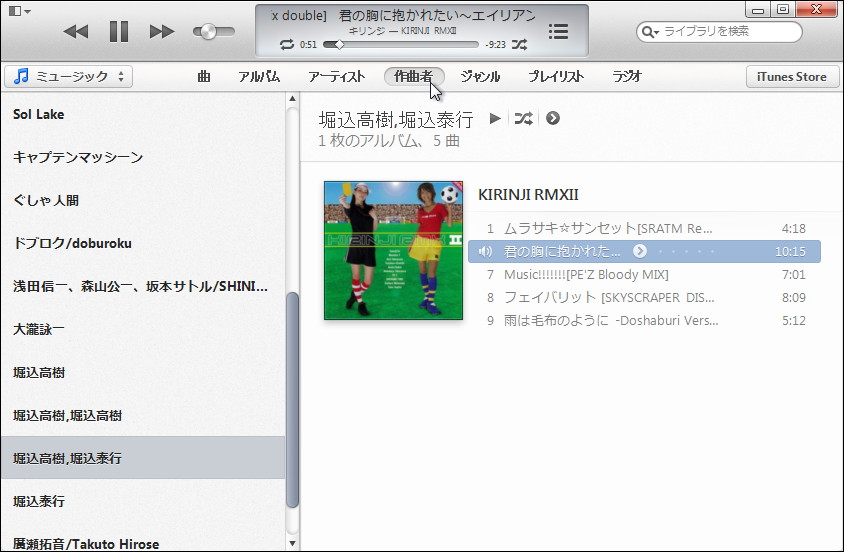
Task: Select composer 浅田信一、森山公一、坂本サトル
Action: [x=143, y=286]
